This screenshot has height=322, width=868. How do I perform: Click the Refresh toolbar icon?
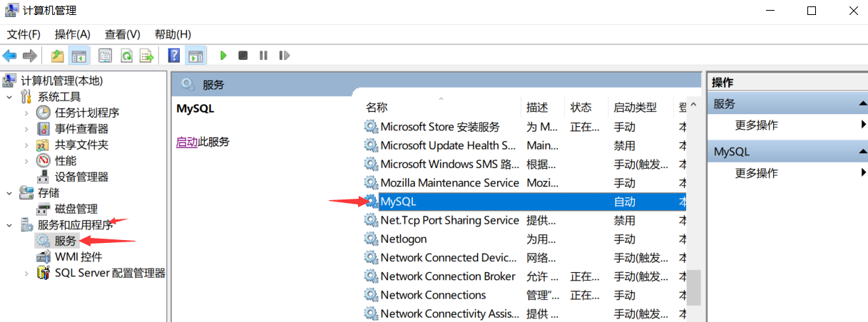[126, 56]
